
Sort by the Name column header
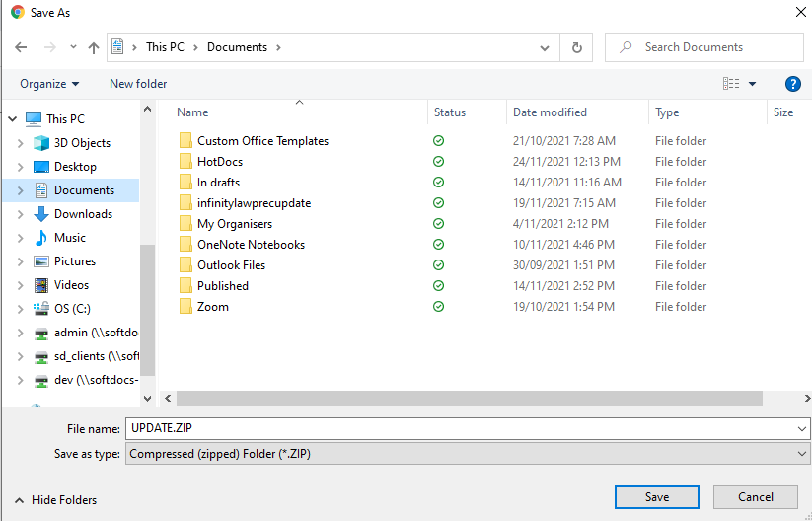click(x=192, y=112)
